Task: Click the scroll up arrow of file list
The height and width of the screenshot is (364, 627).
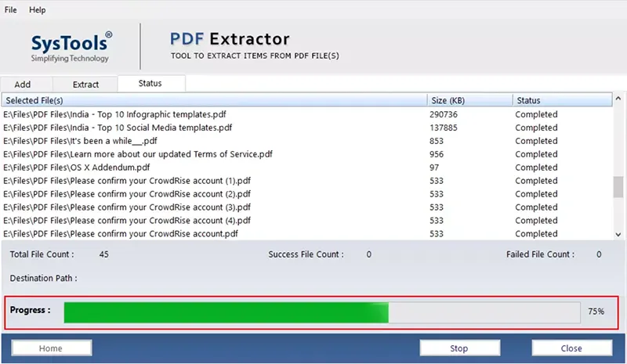Action: click(x=618, y=99)
